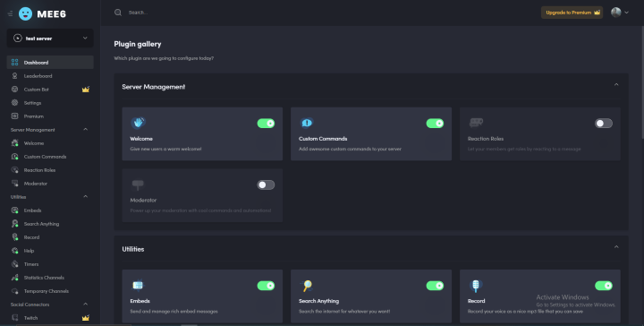Turn off the Search Anything toggle
Screen dimensions: 644x326
435,286
